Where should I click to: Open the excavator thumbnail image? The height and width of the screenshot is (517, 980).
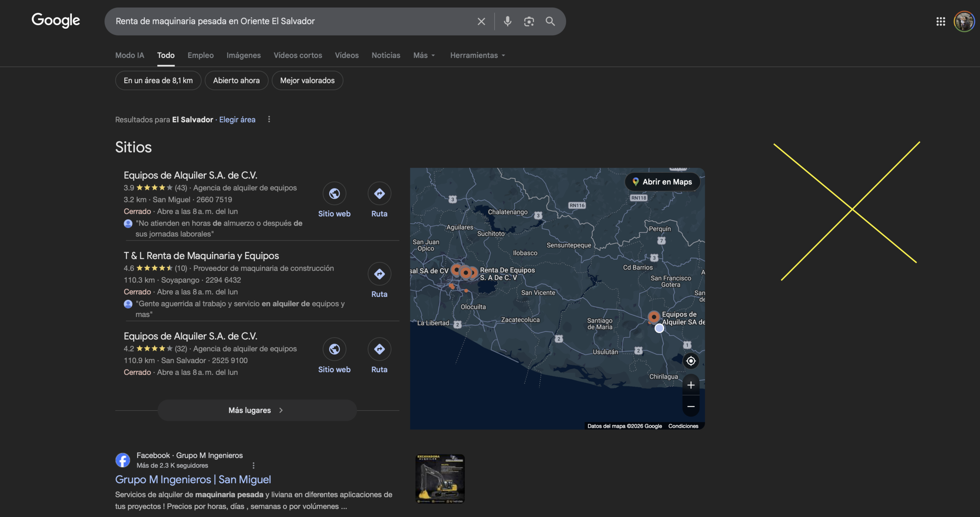pos(440,479)
